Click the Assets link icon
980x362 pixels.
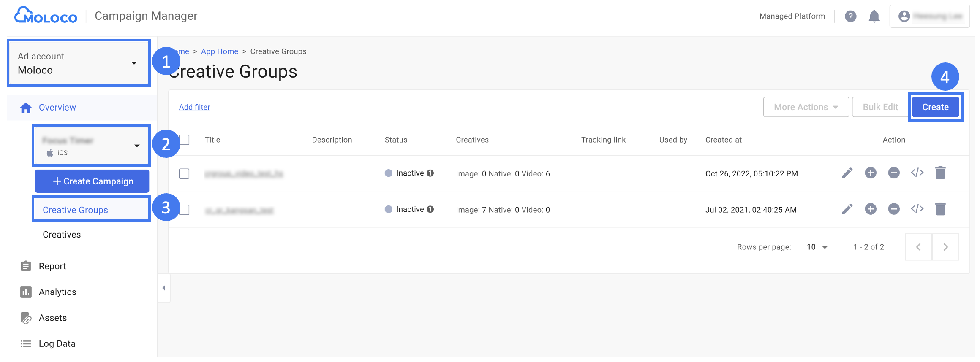(26, 318)
